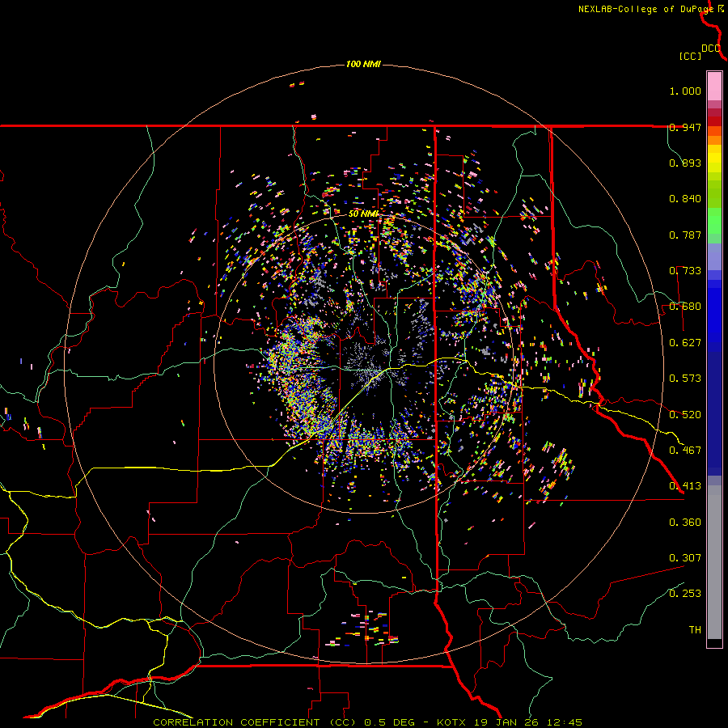Click the 1.000 color scale value
Screen dimensions: 728x728
tap(685, 91)
